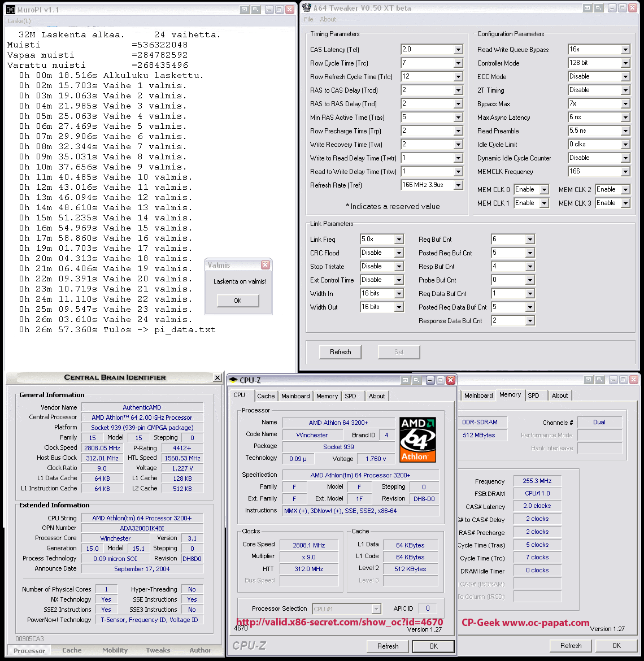Click the valid.x86-secret.com validation link
Image resolution: width=644 pixels, height=661 pixels.
click(x=340, y=622)
